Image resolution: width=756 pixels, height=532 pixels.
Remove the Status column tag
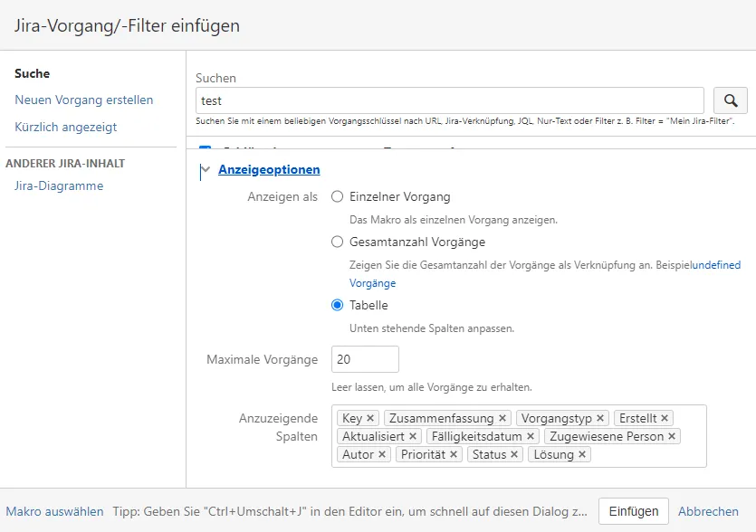[x=514, y=454]
